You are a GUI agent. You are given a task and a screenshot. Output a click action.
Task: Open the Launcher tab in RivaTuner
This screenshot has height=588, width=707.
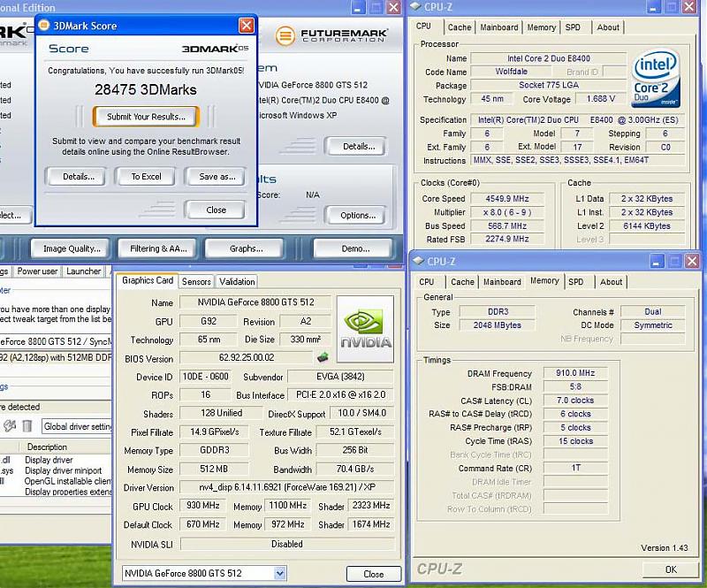(x=83, y=271)
